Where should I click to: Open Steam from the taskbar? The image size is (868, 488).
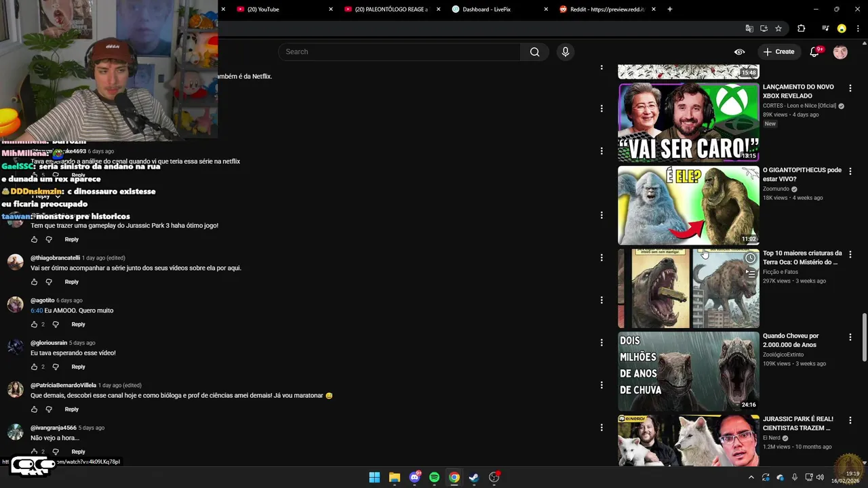pos(474,477)
